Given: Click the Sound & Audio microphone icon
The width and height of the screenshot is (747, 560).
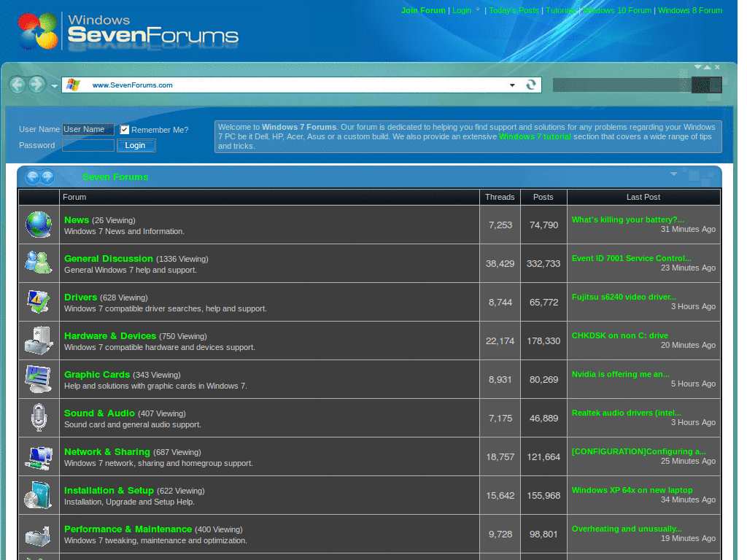Looking at the screenshot, I should [39, 418].
